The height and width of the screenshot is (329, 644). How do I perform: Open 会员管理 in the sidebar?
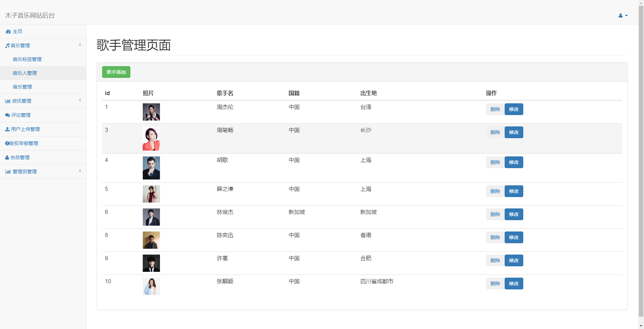point(43,157)
